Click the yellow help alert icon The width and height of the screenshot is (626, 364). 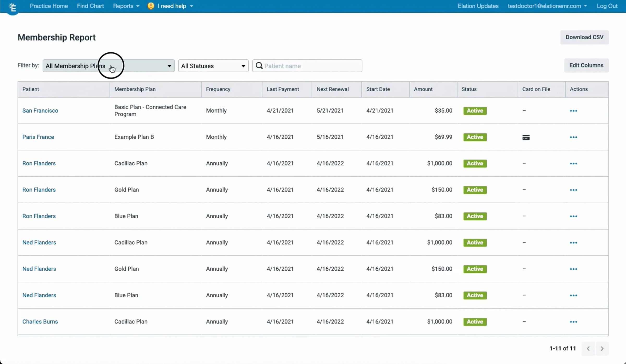151,6
